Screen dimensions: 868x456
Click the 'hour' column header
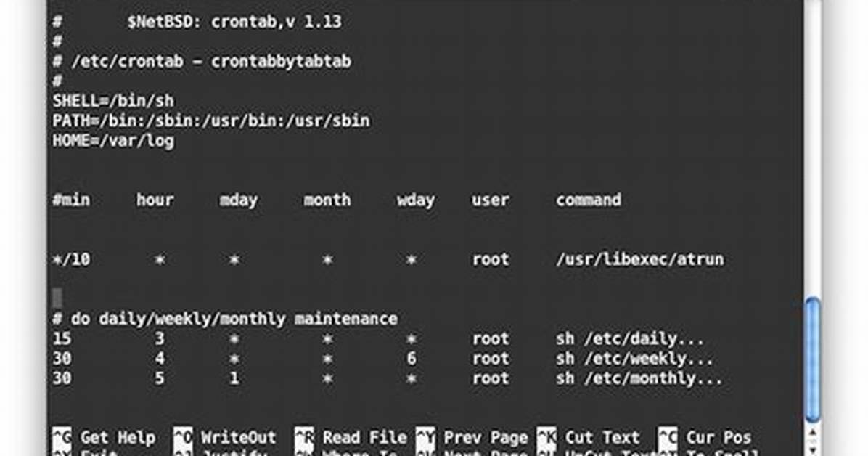(x=155, y=200)
